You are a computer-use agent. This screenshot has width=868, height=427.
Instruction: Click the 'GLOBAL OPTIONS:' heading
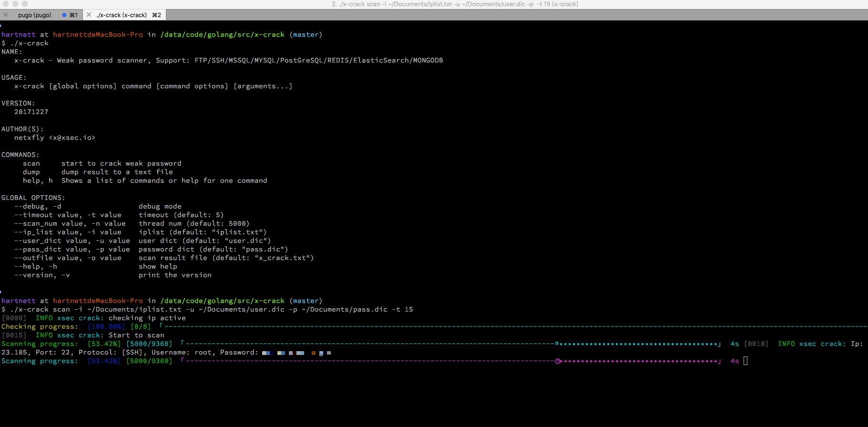(33, 198)
